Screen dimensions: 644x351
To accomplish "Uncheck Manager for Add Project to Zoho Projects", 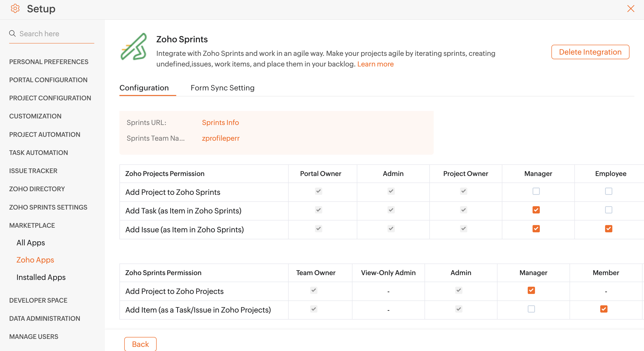I will (x=531, y=291).
